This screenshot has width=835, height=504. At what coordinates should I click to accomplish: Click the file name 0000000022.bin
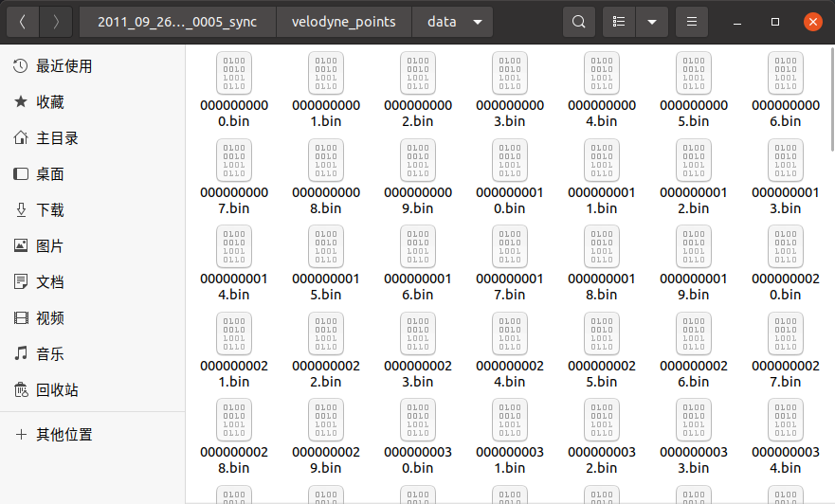tap(326, 373)
